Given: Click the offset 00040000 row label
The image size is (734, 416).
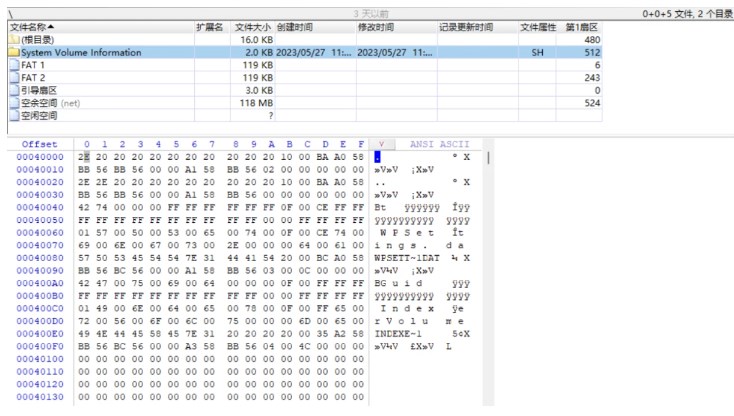Looking at the screenshot, I should [x=40, y=157].
